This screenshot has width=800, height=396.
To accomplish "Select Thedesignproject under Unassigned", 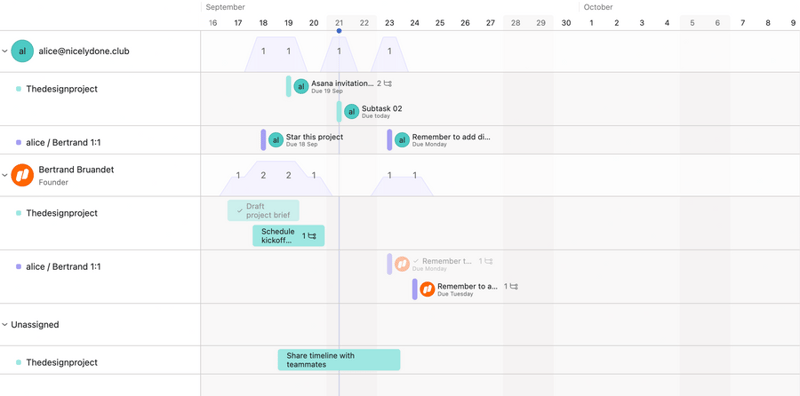I will tap(62, 362).
